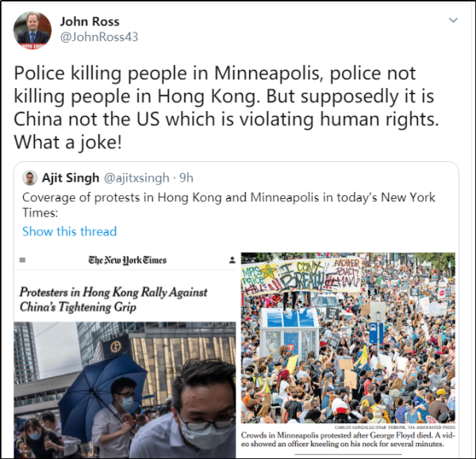View the Minneapolis crowd protest photo

tap(348, 338)
